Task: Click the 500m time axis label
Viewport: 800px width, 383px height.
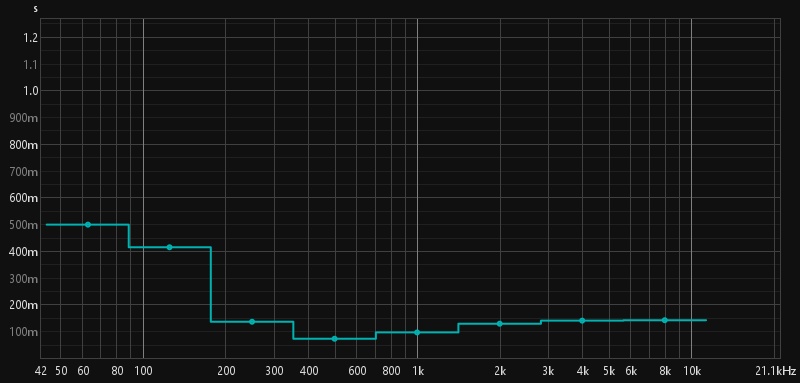Action: coord(24,225)
